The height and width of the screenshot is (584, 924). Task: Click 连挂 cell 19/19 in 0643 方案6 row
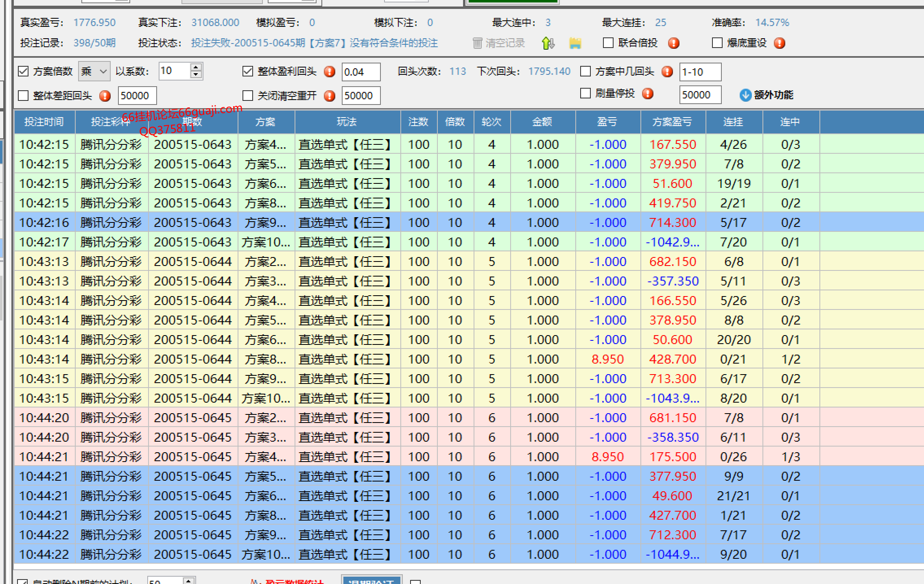click(734, 183)
